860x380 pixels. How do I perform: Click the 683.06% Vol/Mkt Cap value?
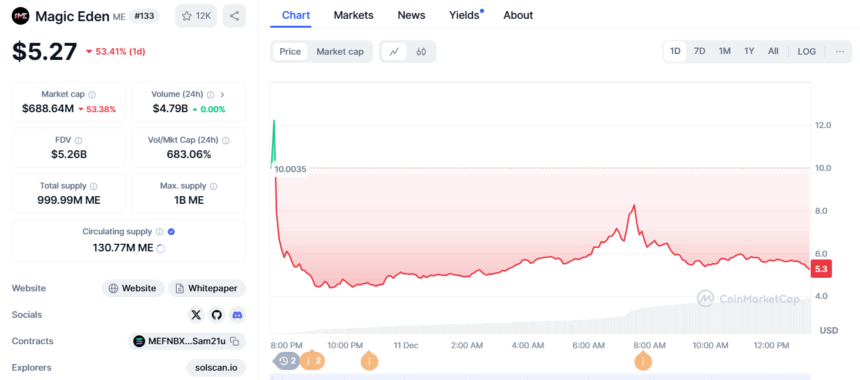[x=189, y=154]
